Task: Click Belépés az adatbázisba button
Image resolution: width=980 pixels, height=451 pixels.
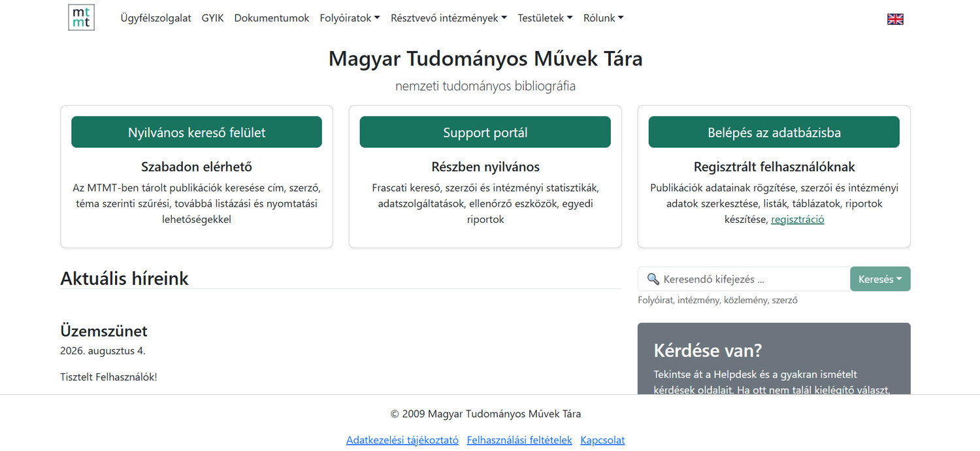Action: tap(774, 132)
